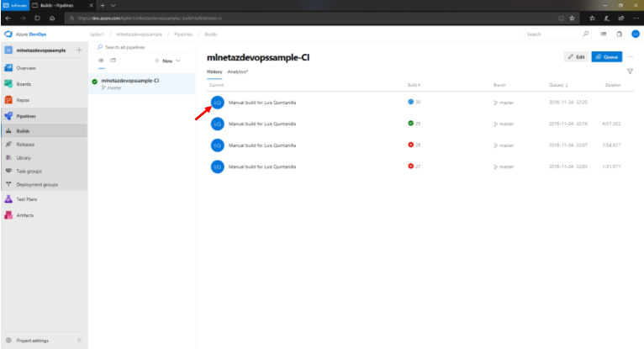The image size is (644, 349).
Task: Open a new browser tab
Action: point(103,5)
